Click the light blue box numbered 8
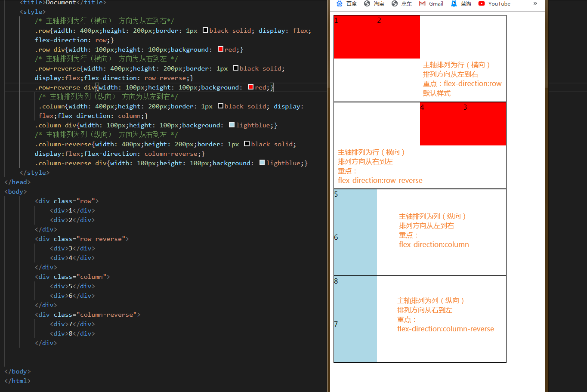The height and width of the screenshot is (392, 587). click(x=355, y=298)
